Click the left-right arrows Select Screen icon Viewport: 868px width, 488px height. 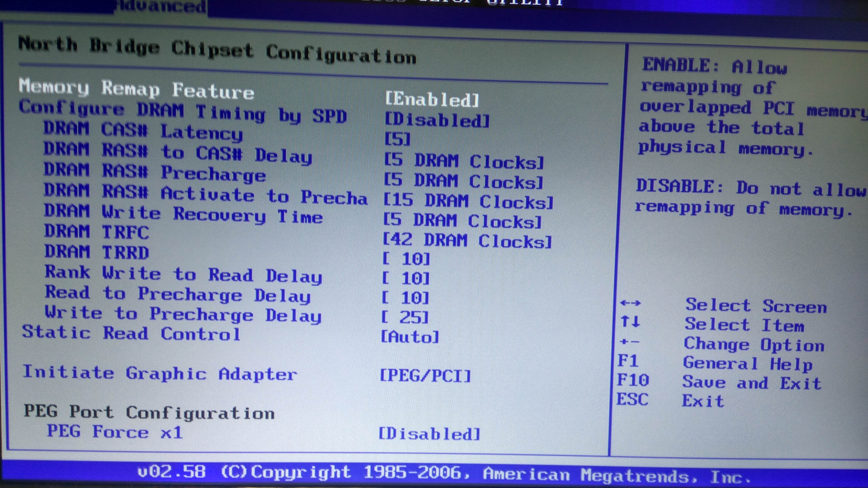point(630,303)
